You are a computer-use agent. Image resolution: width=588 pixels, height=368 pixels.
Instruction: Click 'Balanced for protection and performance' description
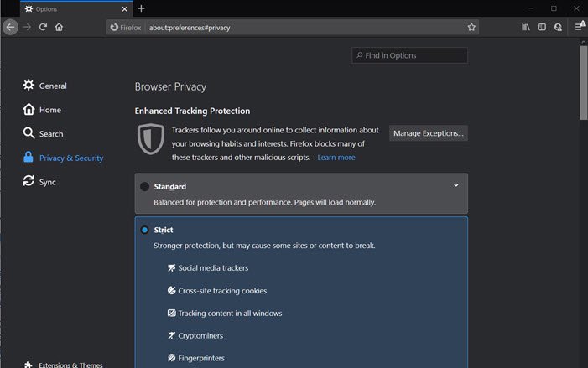click(x=264, y=202)
